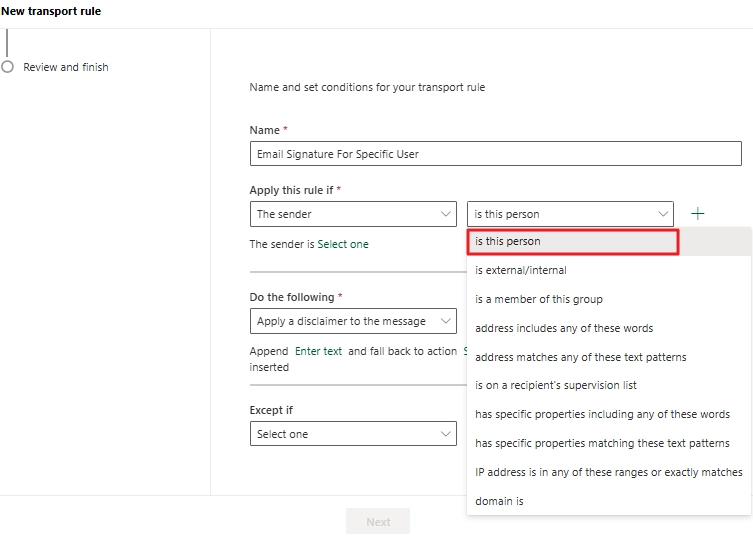
Task: Choose 'has specific properties including any of these words'
Action: [609, 414]
